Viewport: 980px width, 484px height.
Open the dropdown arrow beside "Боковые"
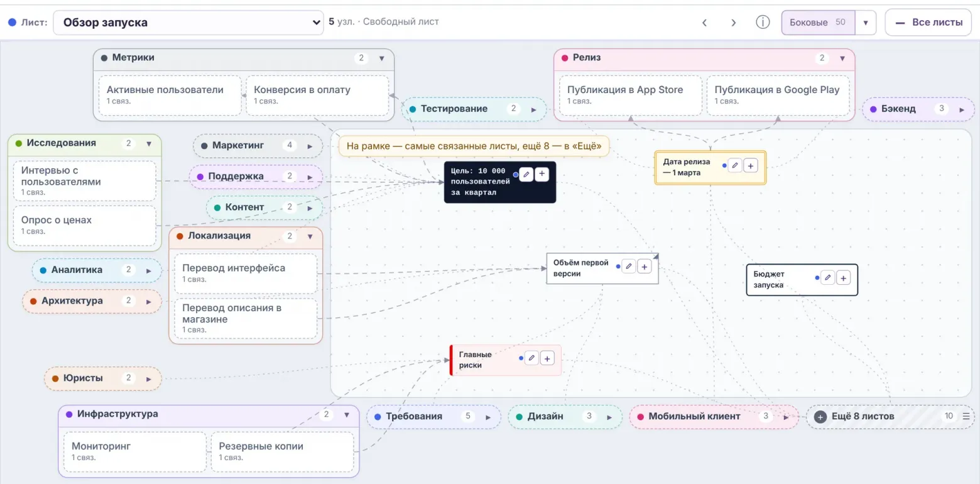[x=866, y=23]
